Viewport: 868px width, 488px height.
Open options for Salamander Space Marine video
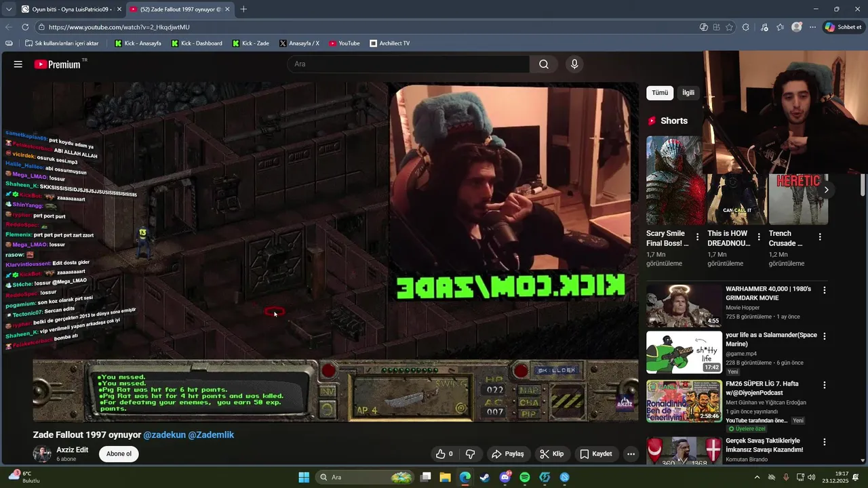pos(825,336)
